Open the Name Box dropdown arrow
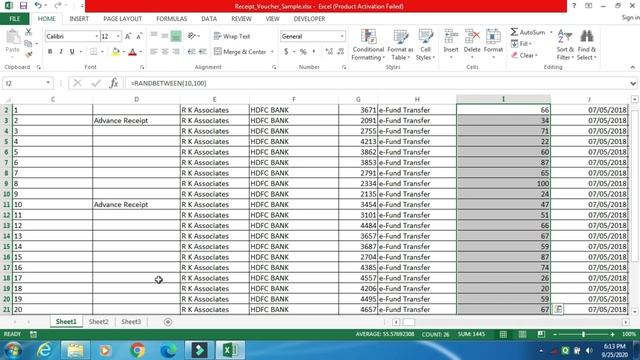Image resolution: width=640 pixels, height=360 pixels. (x=48, y=83)
